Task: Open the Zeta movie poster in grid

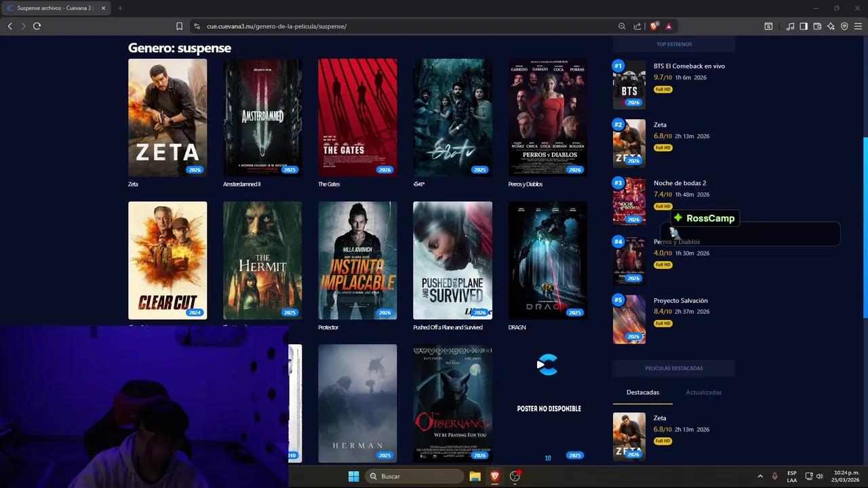Action: (x=167, y=118)
